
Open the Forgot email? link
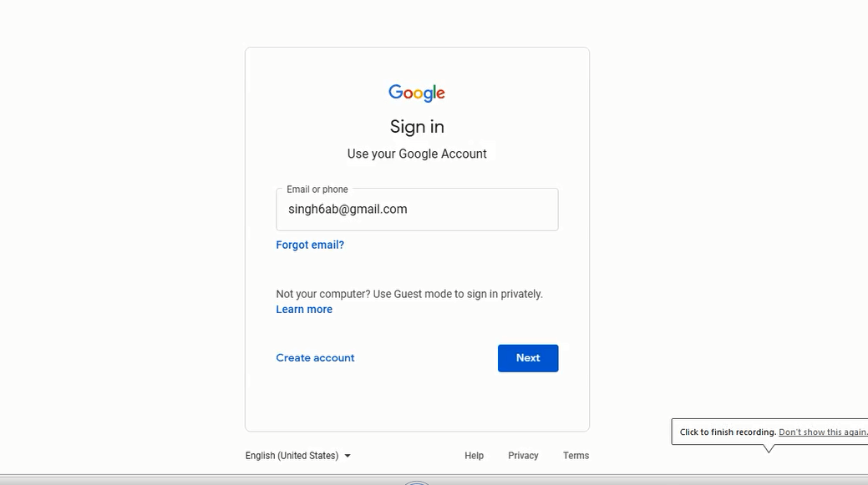coord(310,244)
